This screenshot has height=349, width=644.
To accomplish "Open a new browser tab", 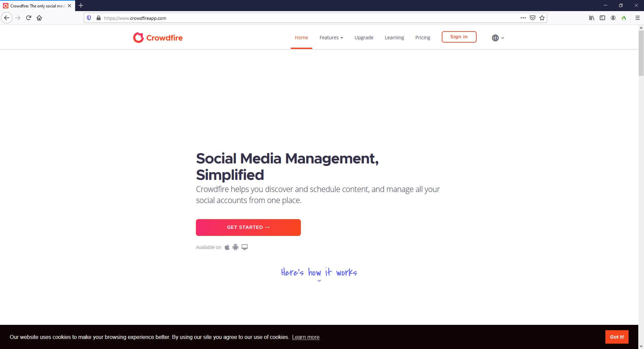I will click(81, 5).
